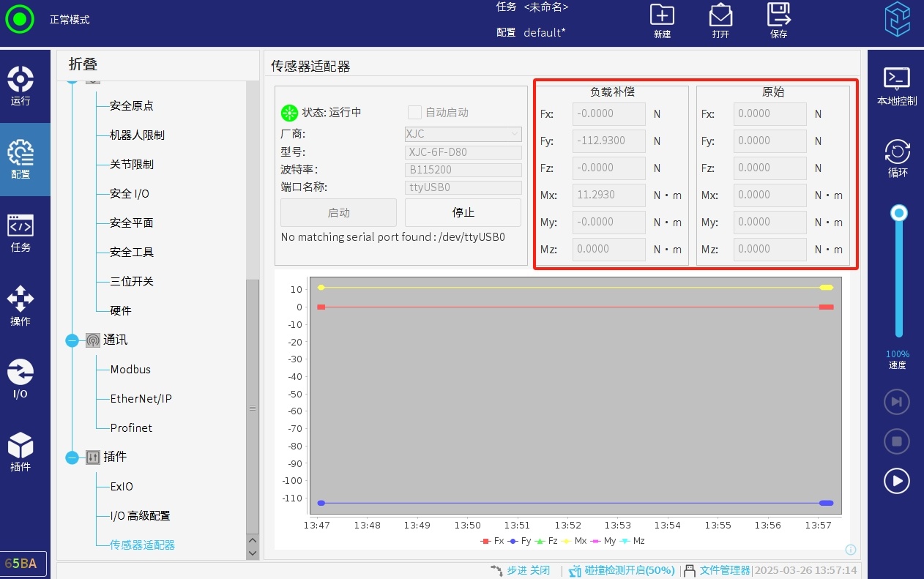The image size is (924, 579).
Task: Open the I/O sidebar panel
Action: (21, 378)
